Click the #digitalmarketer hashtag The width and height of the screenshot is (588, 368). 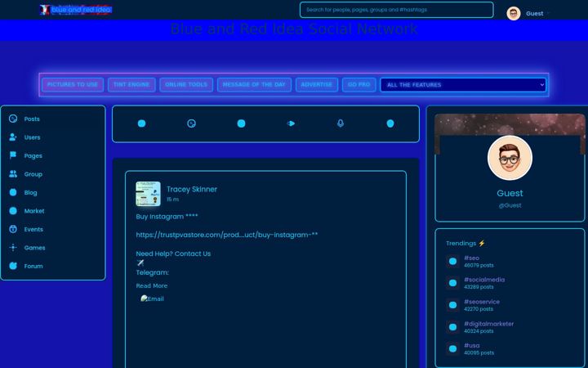coord(488,324)
